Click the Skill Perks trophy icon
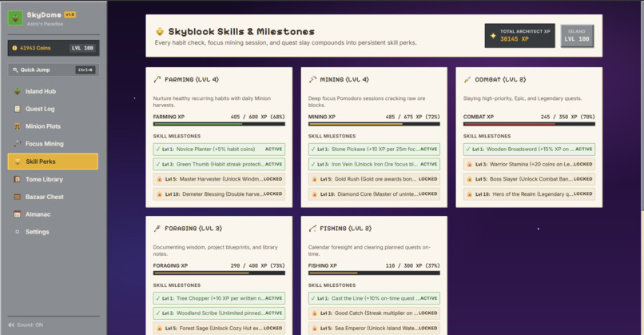The height and width of the screenshot is (335, 644). (18, 162)
